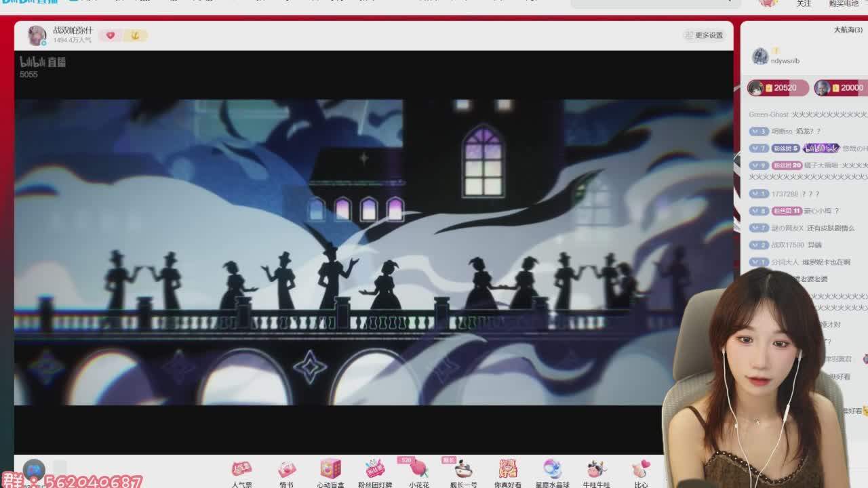Send the 你真好看 gift

point(507,474)
